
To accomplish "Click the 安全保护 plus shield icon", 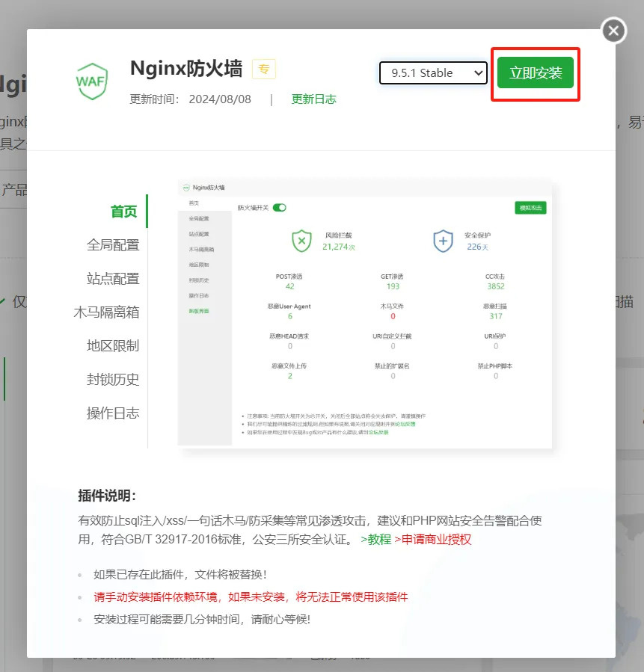I will (x=444, y=241).
